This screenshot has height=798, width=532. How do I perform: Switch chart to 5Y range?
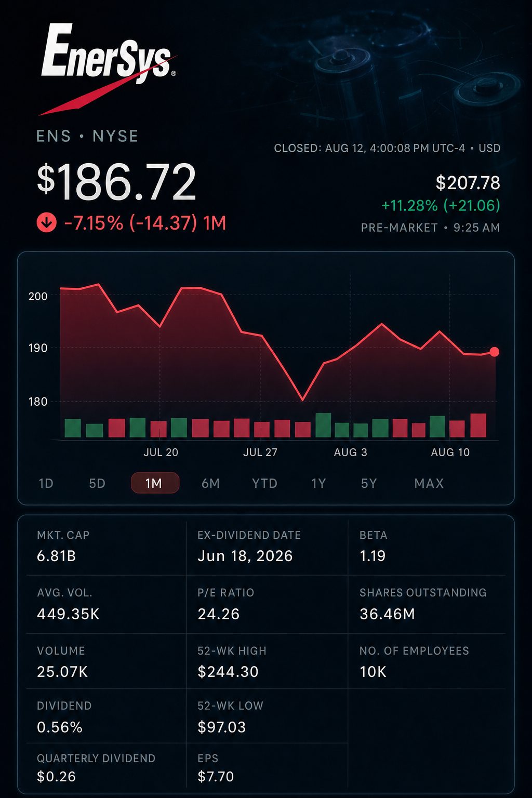pyautogui.click(x=369, y=483)
